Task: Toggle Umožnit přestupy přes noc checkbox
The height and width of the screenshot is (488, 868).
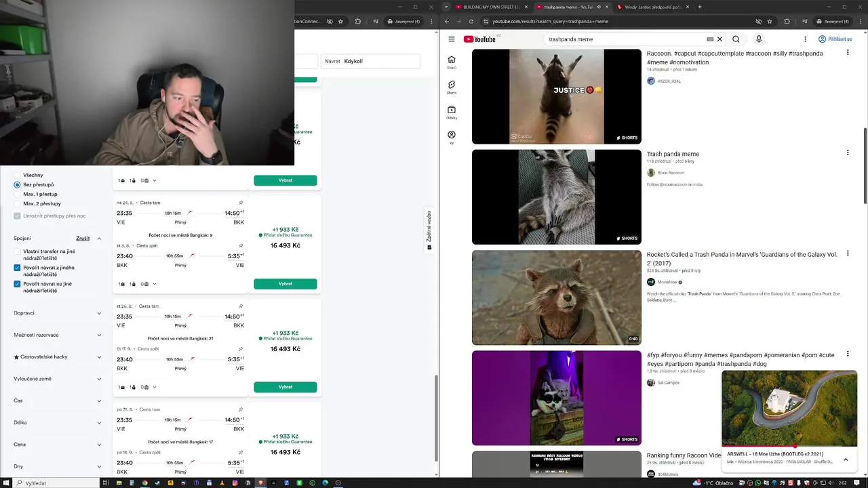Action: [x=17, y=216]
